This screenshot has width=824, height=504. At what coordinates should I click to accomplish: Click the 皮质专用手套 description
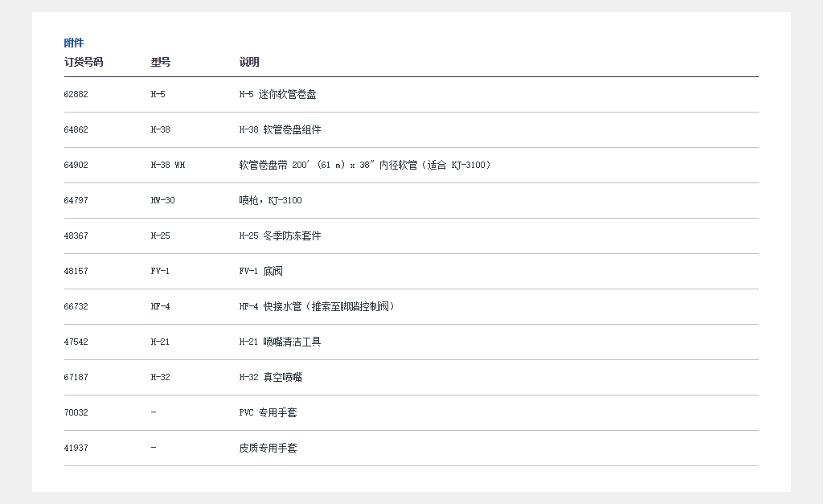coord(268,448)
